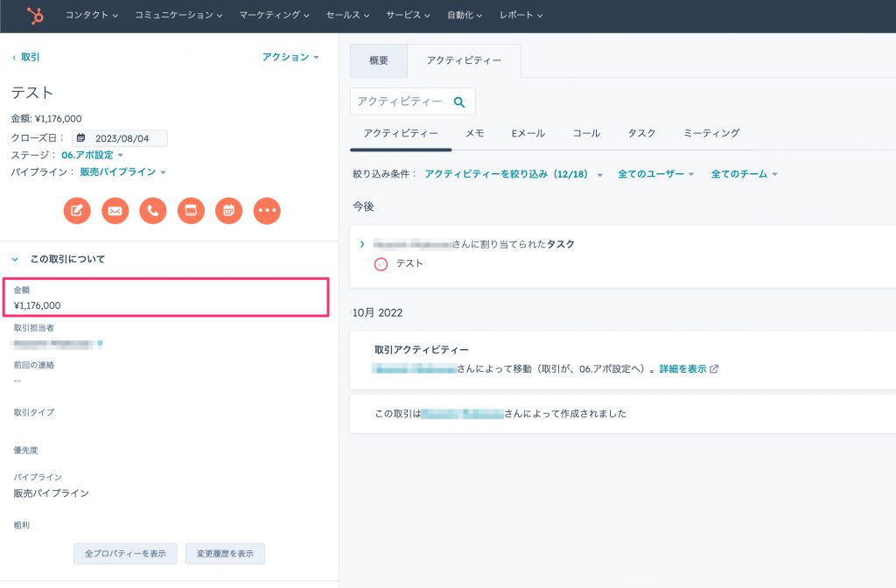The height and width of the screenshot is (588, 896).
Task: Open the コンタクト menu
Action: click(91, 16)
